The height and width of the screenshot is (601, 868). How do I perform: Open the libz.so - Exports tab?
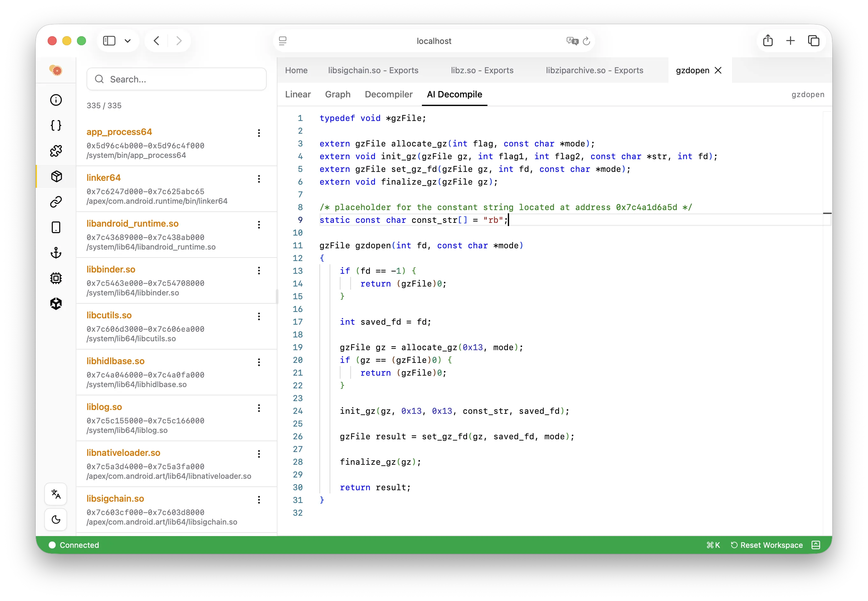click(482, 70)
